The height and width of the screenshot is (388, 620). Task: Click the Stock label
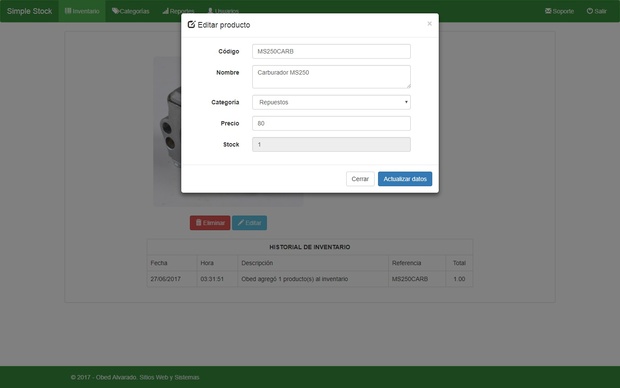click(x=231, y=144)
